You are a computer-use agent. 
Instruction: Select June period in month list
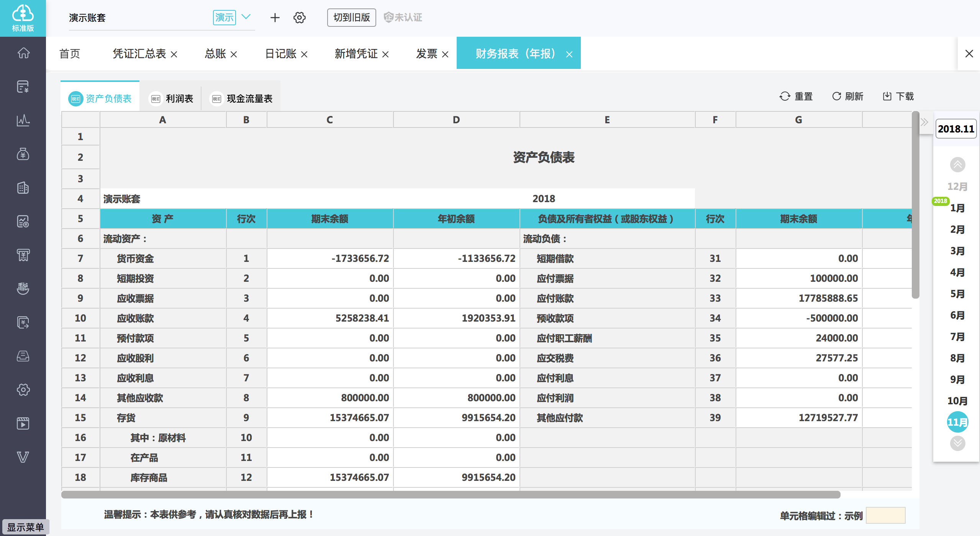tap(957, 315)
